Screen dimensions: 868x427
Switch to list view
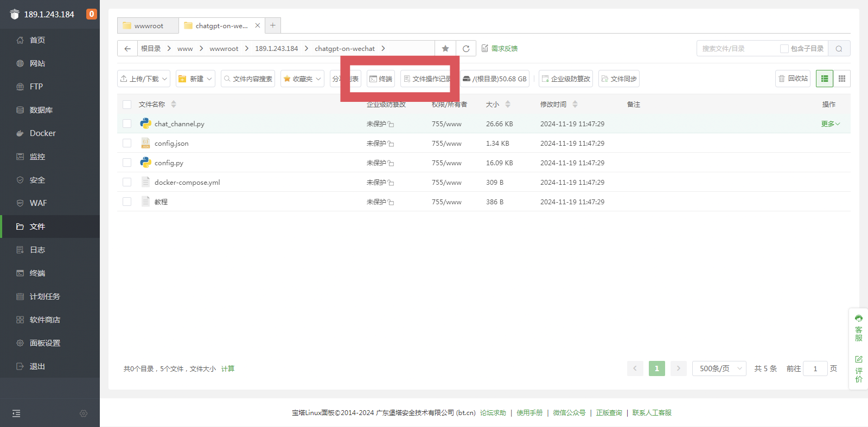825,79
